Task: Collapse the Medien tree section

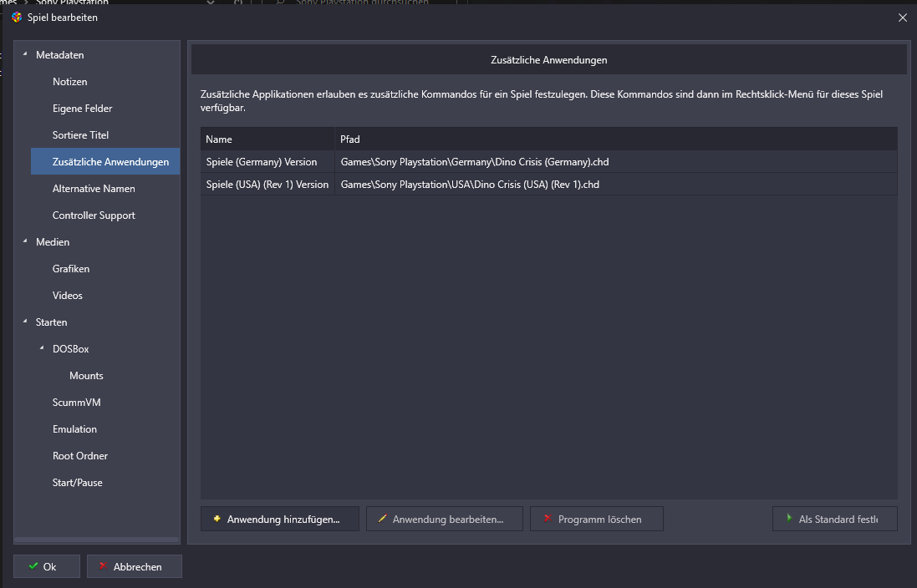Action: [25, 241]
